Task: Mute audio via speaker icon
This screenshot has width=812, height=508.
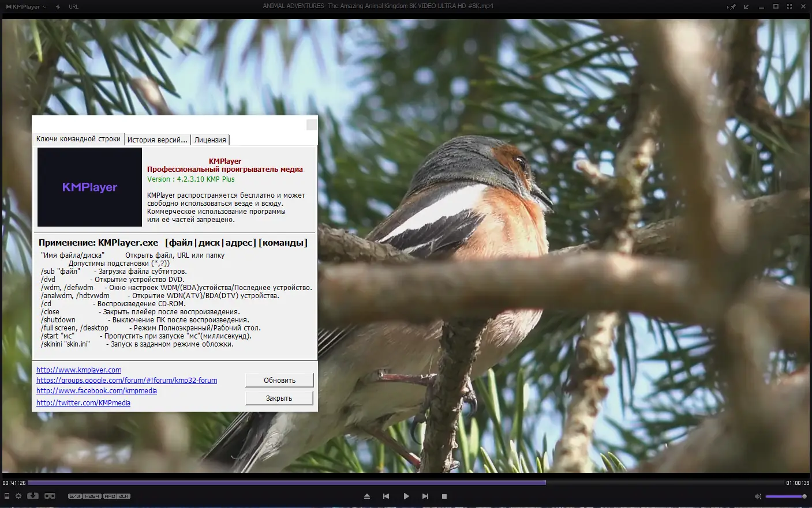Action: coord(758,496)
